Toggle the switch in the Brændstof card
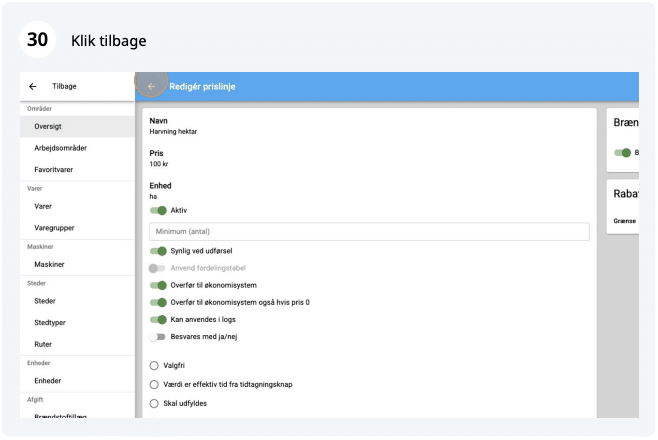The width and height of the screenshot is (658, 440). (623, 153)
